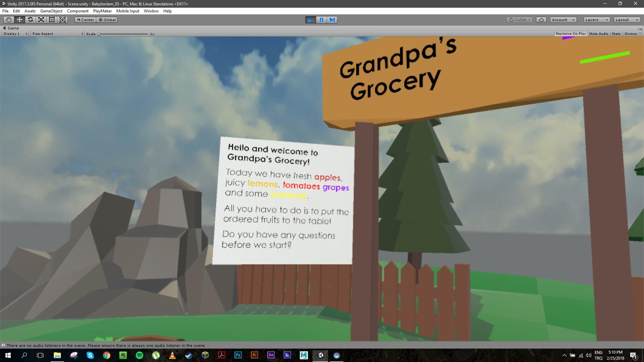Open the File menu
The image size is (644, 362).
pos(5,11)
